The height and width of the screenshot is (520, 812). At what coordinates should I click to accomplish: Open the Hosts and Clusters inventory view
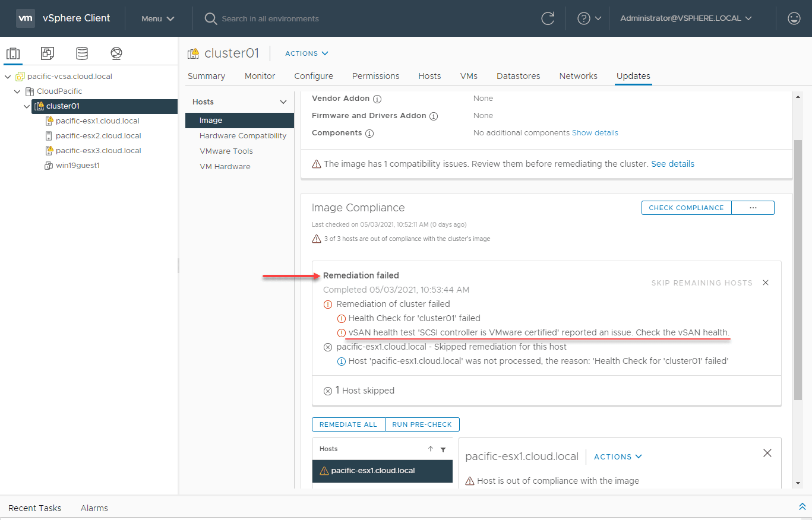[x=13, y=53]
